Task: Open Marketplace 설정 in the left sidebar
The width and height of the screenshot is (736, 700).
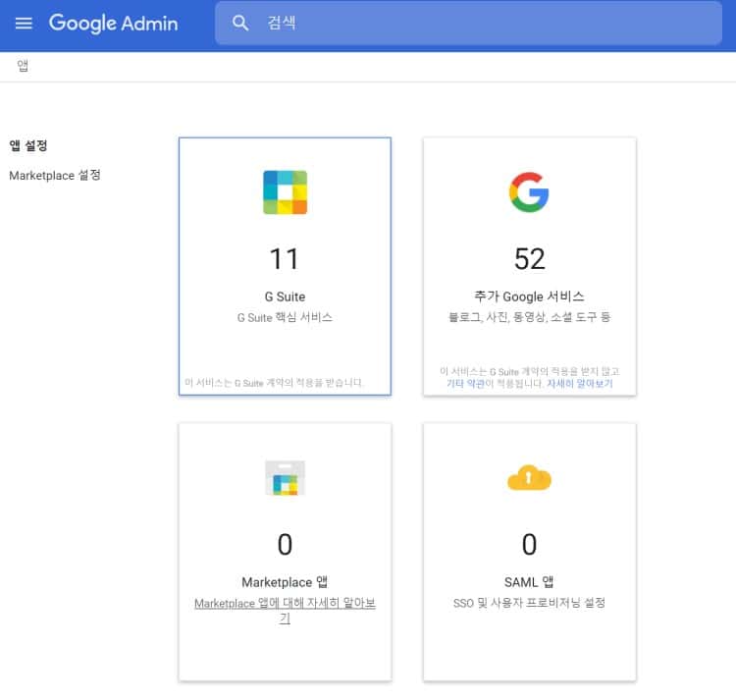Action: point(54,175)
